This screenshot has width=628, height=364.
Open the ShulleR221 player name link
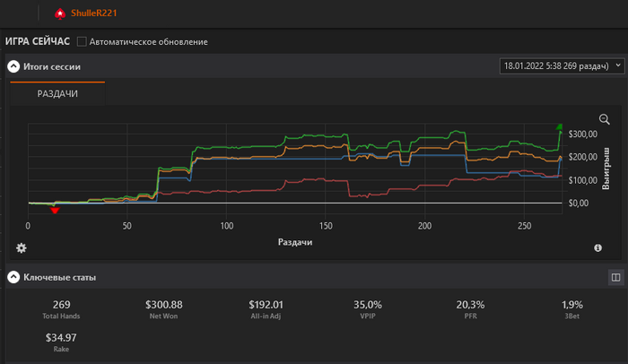94,13
